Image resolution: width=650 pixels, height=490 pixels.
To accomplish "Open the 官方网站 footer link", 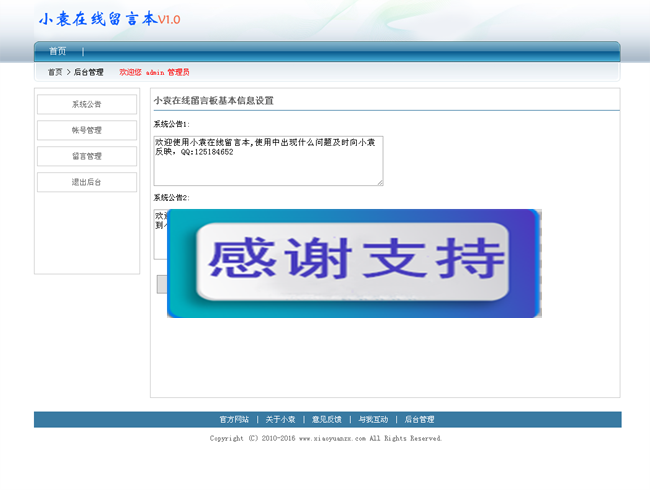I will pyautogui.click(x=234, y=420).
